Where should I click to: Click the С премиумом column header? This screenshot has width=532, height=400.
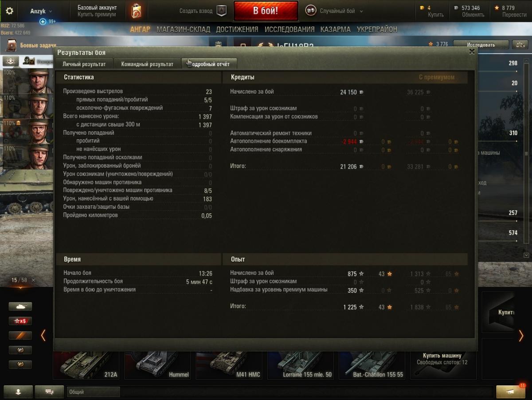(437, 77)
